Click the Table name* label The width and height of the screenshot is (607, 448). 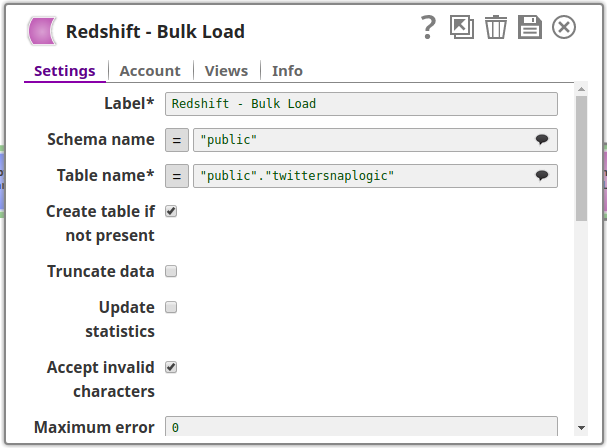tap(105, 175)
